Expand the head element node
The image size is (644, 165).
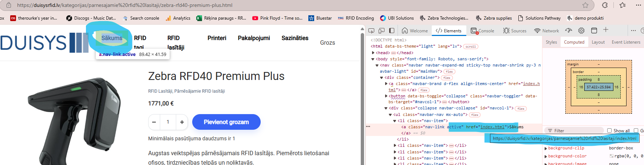(373, 53)
